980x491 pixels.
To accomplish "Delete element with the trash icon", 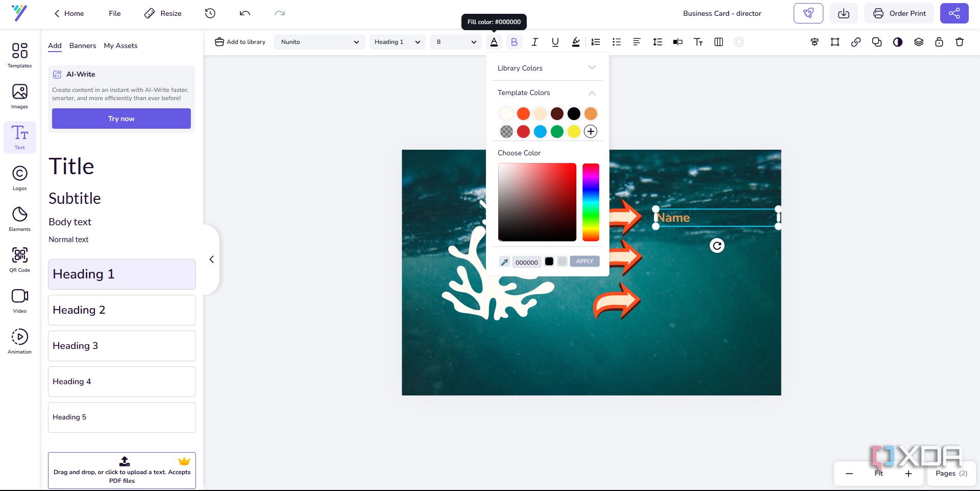I will [960, 42].
